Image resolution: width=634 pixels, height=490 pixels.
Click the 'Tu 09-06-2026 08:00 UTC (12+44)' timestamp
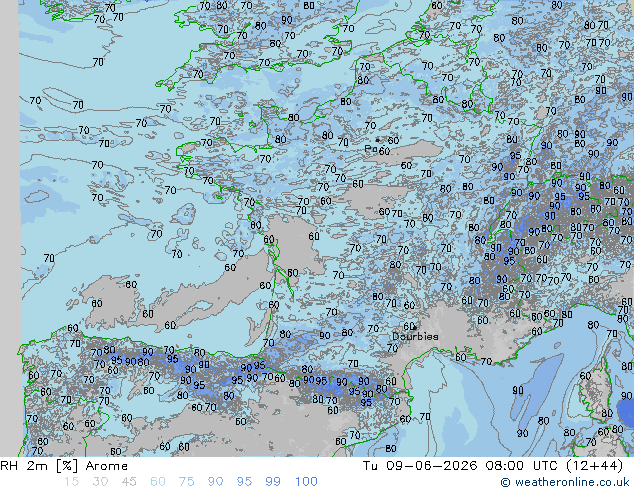click(492, 466)
